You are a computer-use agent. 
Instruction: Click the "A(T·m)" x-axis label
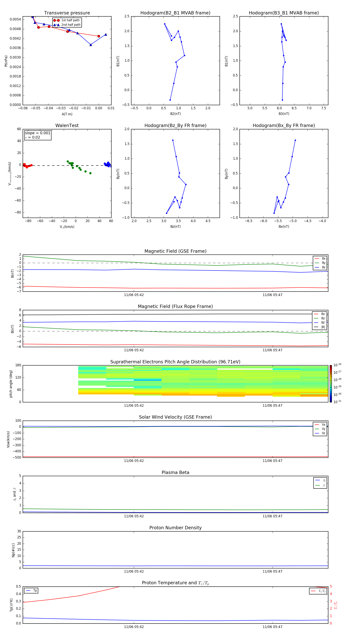(x=67, y=114)
